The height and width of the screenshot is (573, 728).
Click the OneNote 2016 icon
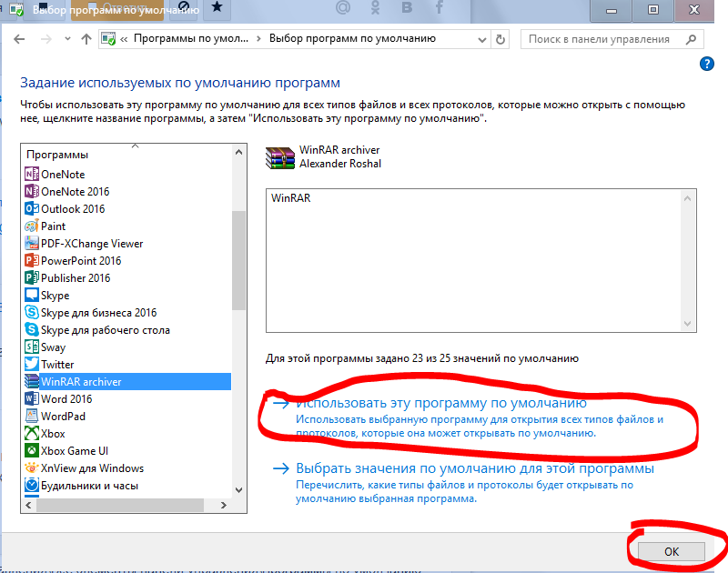point(32,191)
